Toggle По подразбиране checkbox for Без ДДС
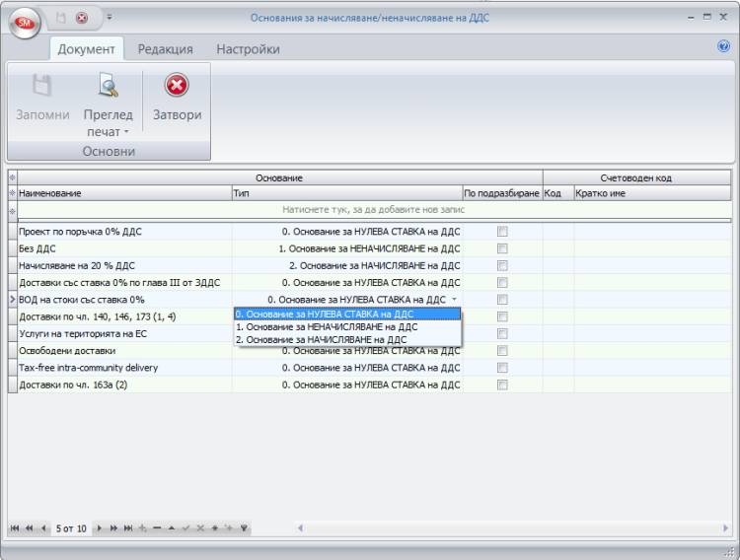 click(x=502, y=248)
